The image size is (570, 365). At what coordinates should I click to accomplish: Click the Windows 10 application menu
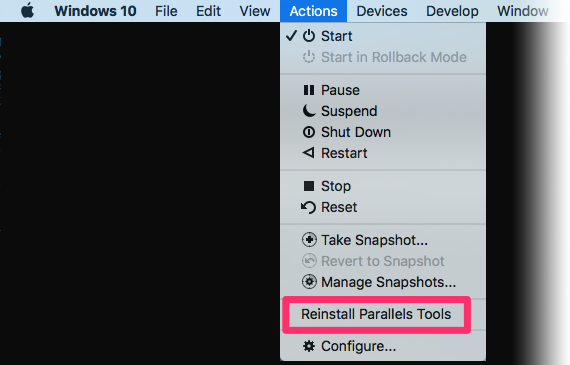(95, 11)
